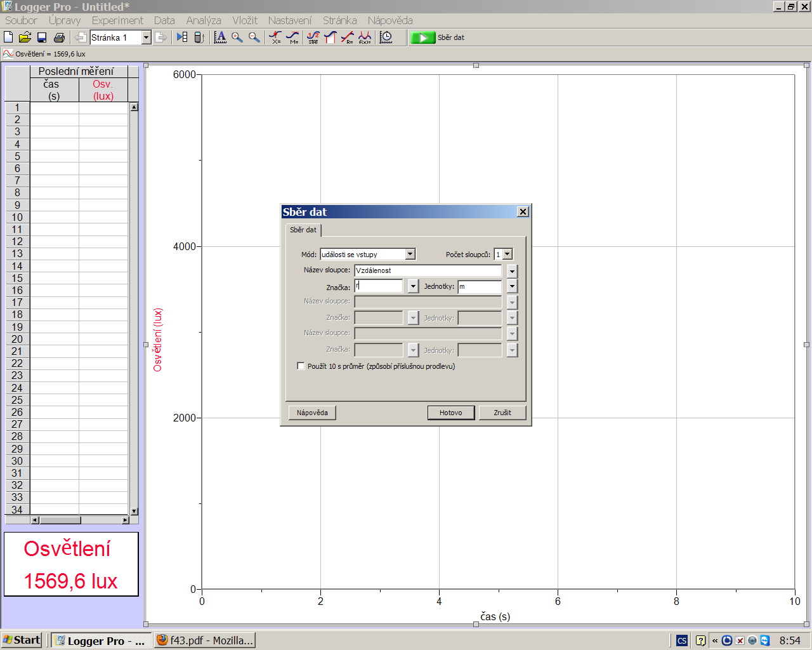Click the Linear Fit (R=) icon
The image size is (812, 650).
347,37
